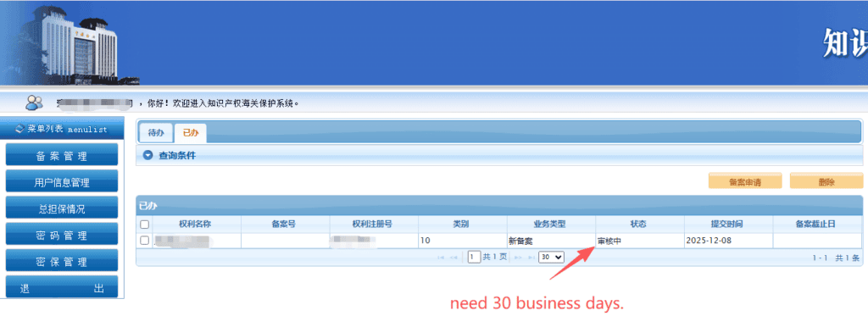The width and height of the screenshot is (868, 316).
Task: Select the 2025-12-08 submission date cell
Action: click(x=729, y=241)
